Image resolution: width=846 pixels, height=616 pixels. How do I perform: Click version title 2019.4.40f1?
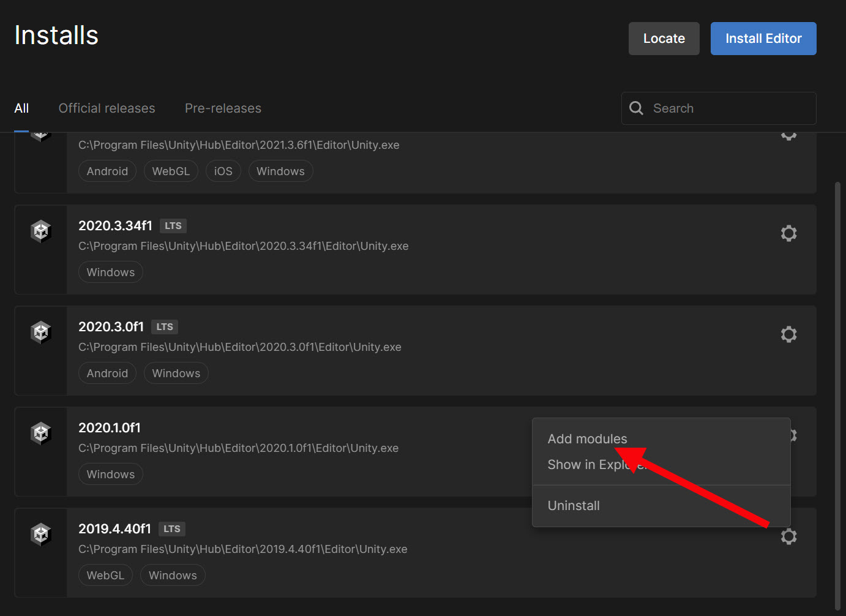click(x=114, y=529)
